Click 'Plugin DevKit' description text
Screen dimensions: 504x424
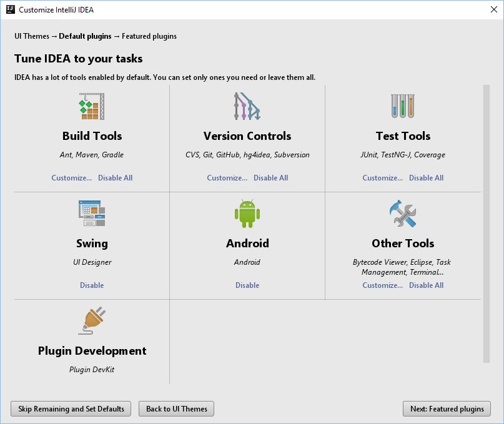tap(92, 369)
